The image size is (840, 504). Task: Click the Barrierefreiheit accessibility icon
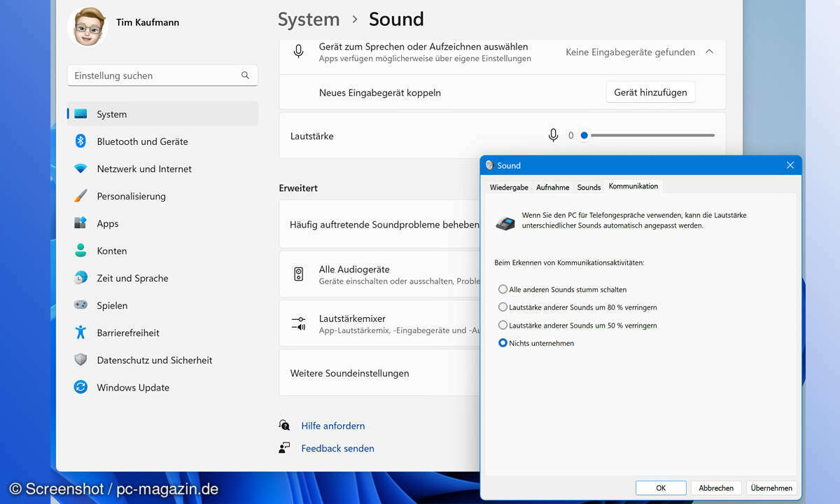[x=80, y=332]
